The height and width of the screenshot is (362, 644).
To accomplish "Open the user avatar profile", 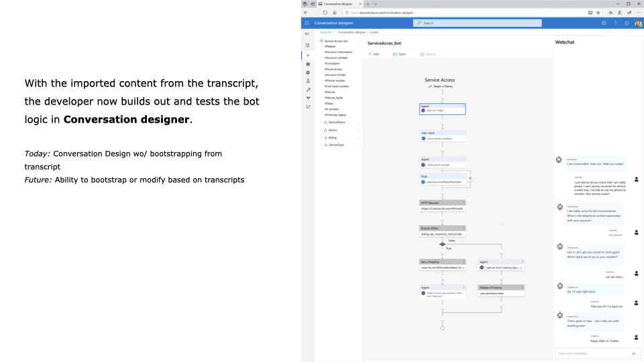I will tap(638, 23).
